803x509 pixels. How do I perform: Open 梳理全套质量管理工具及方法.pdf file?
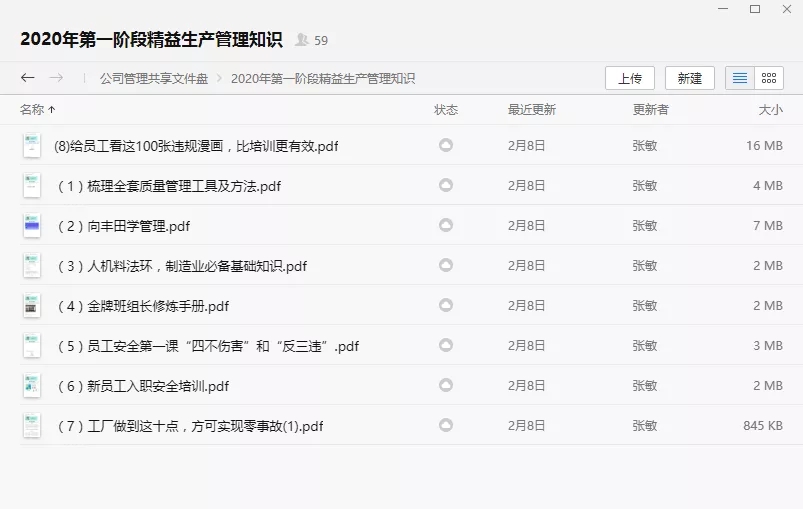169,186
